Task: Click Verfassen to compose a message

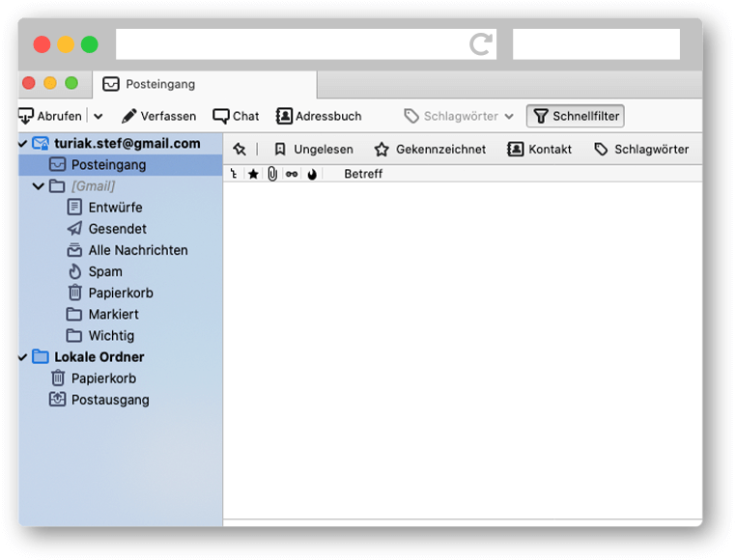Action: pyautogui.click(x=159, y=116)
